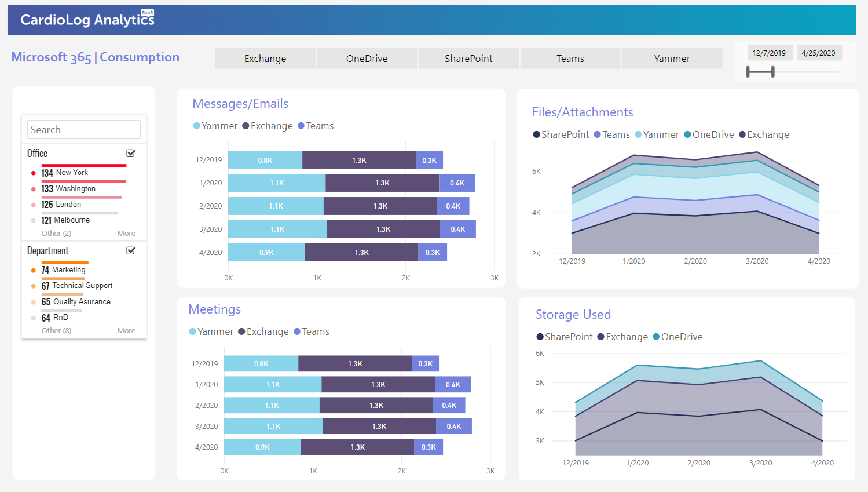
Task: Click Exchange legend in Messages/Emails chart
Action: point(268,126)
